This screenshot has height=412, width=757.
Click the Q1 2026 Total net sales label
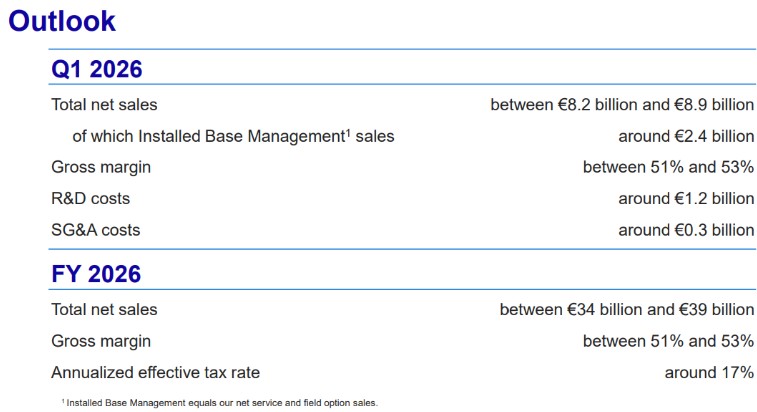104,104
